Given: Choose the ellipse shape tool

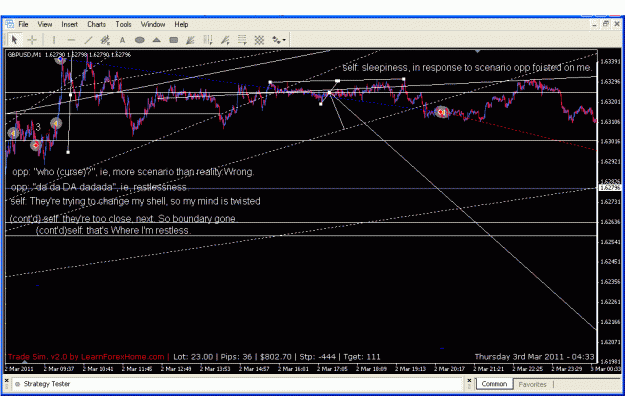Looking at the screenshot, I should pyautogui.click(x=140, y=40).
